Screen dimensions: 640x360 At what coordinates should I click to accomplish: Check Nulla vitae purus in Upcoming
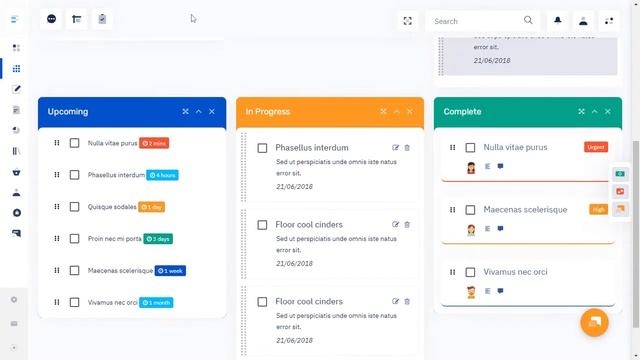[74, 143]
